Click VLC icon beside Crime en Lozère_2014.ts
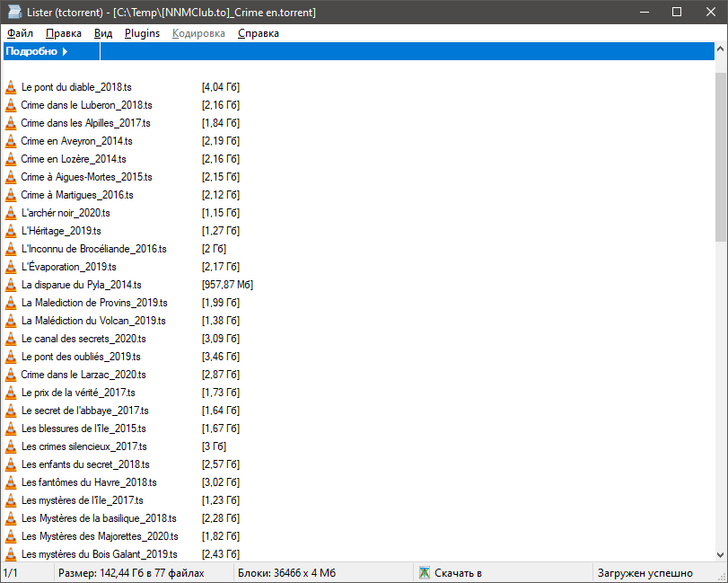 [x=11, y=159]
